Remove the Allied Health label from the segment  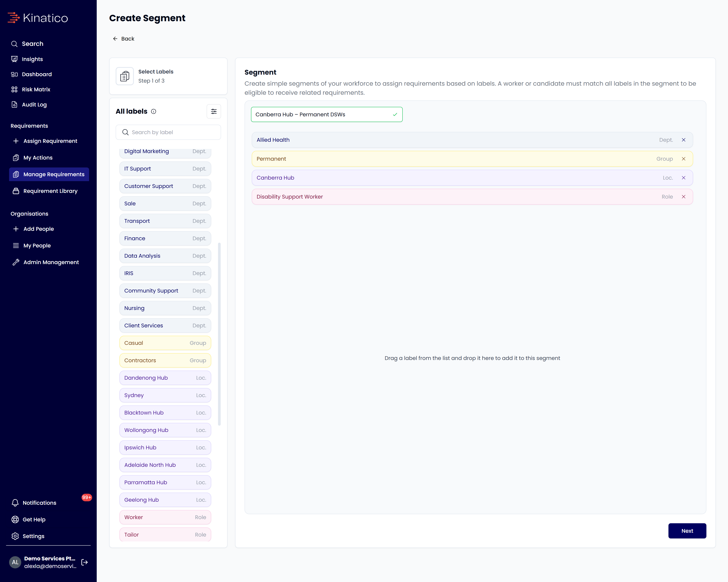tap(683, 140)
